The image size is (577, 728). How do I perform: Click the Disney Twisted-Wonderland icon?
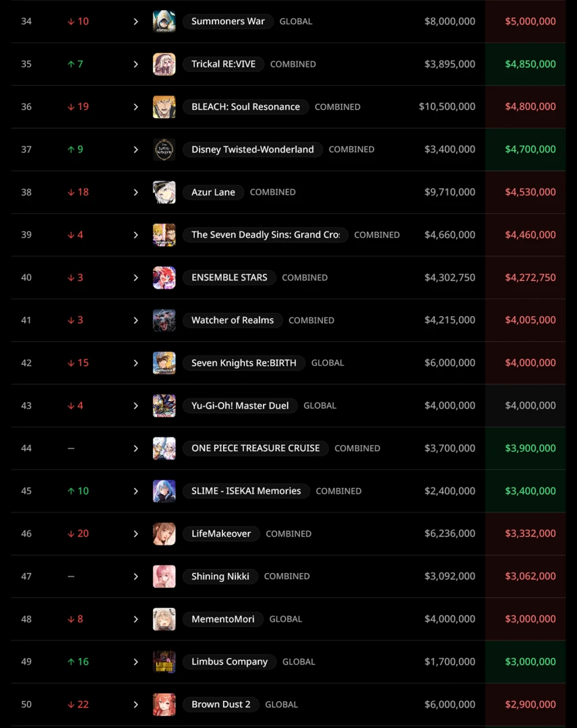coord(164,150)
